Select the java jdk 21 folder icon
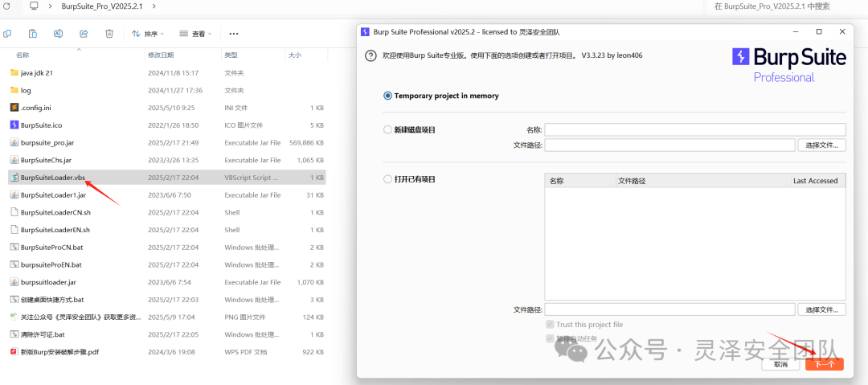Screen dimensions: 868x385 coord(14,72)
